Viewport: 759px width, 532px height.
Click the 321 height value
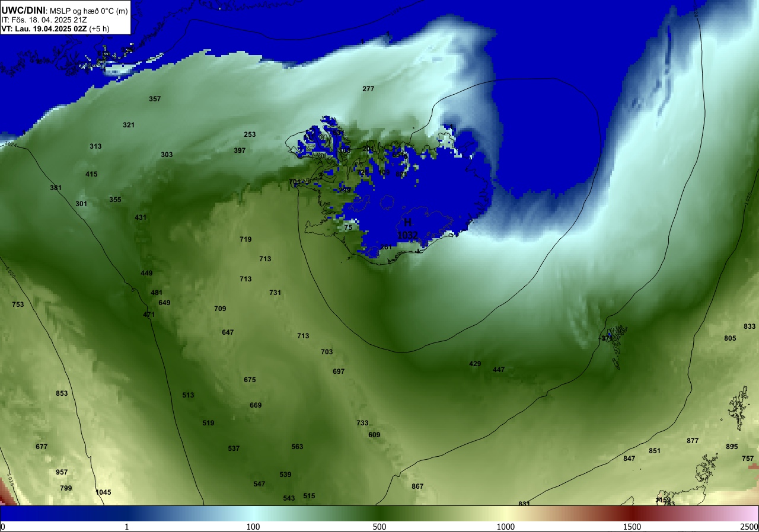click(129, 125)
